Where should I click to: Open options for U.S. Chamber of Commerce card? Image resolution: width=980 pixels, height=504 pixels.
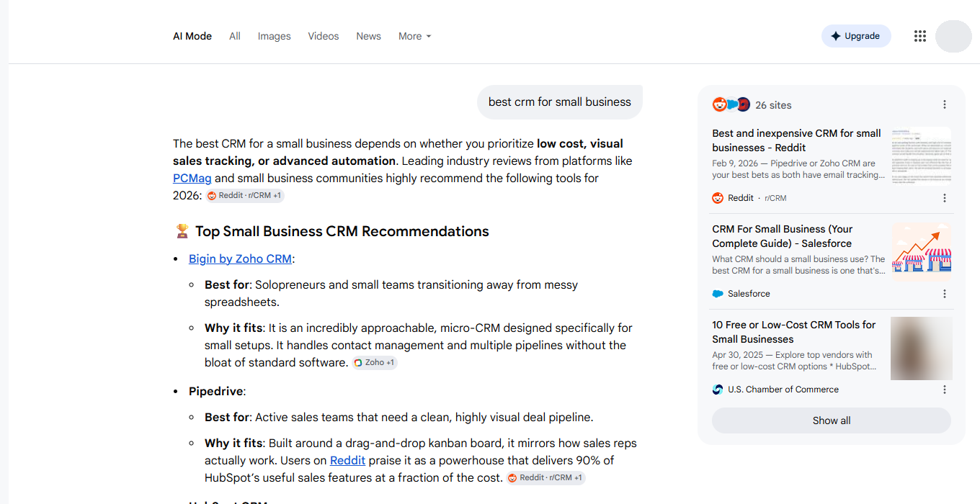(x=945, y=390)
